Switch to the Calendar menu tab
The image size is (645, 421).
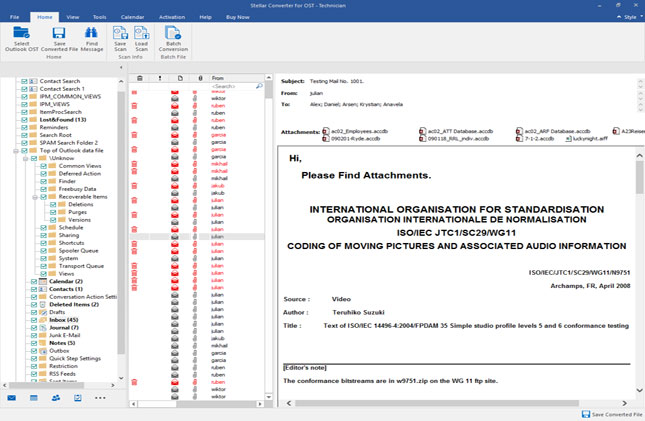[132, 17]
